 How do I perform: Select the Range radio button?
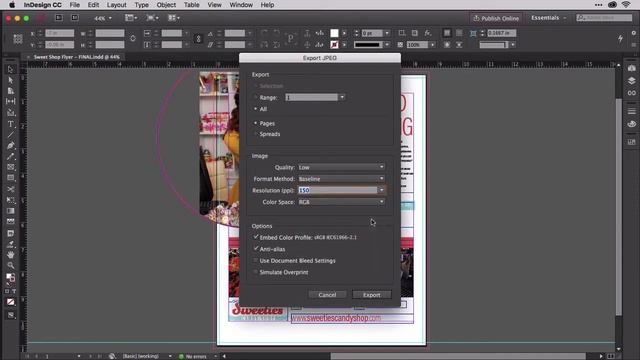pos(256,98)
